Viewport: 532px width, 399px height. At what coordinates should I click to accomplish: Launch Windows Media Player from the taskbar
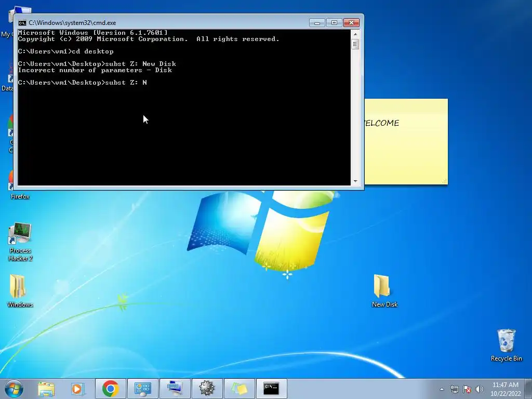pos(78,389)
